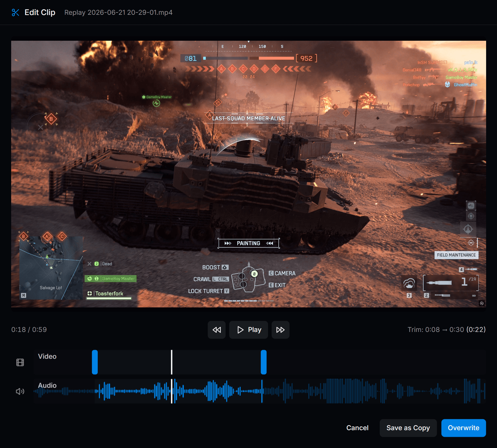Click the fast-forward skip button
Screen dimensions: 497x448
280,330
